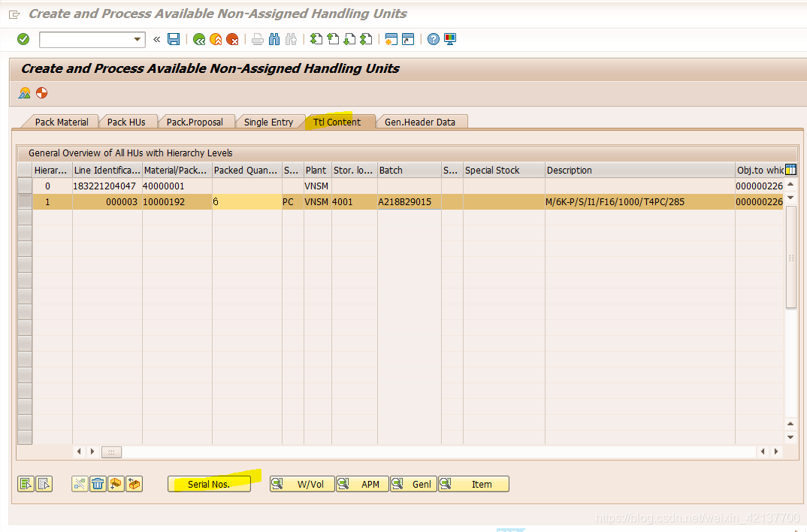
Task: Switch to the Pack Material tab
Action: (x=62, y=122)
